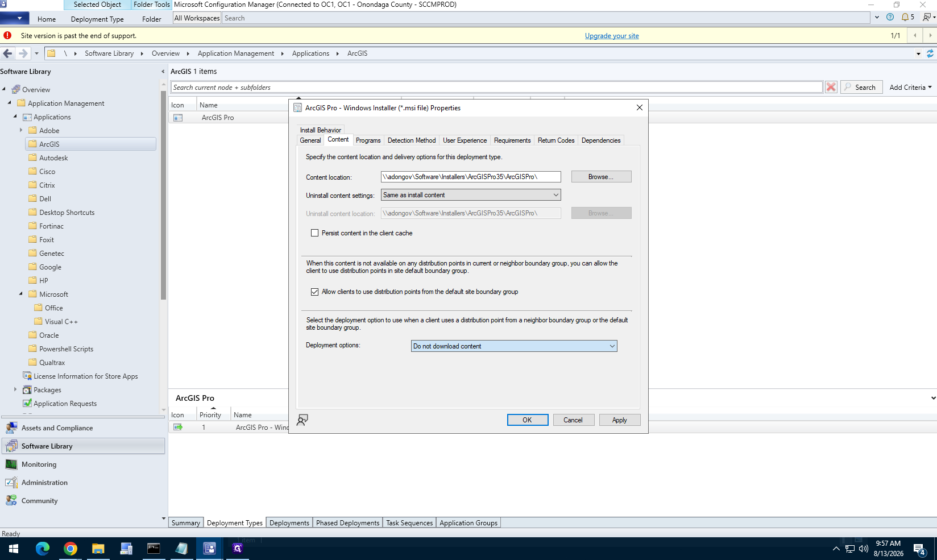Switch to the General tab

(x=310, y=140)
